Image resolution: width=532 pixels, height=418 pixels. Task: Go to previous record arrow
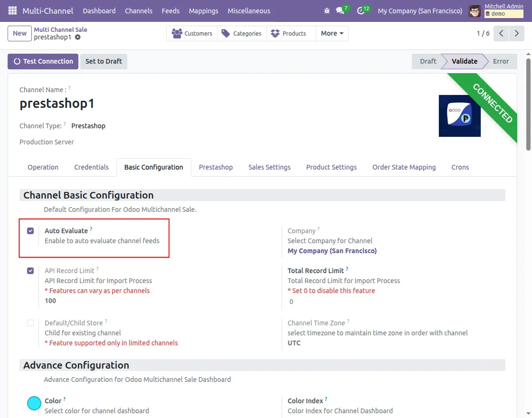[501, 33]
